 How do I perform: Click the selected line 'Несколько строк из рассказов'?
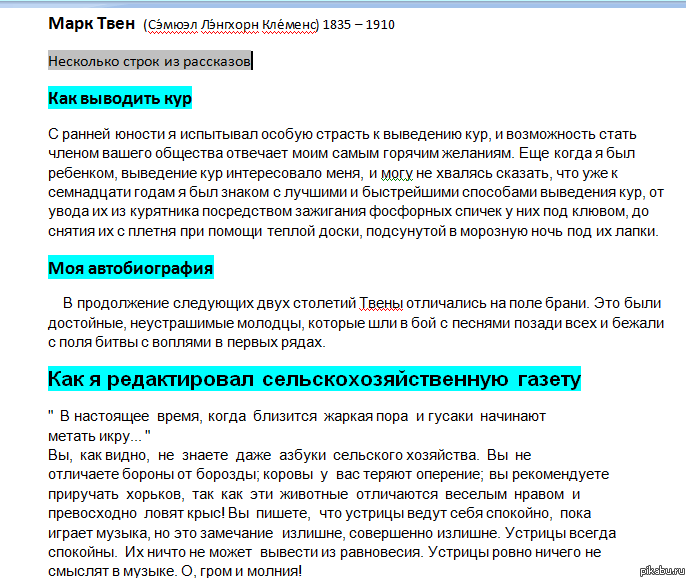(149, 61)
